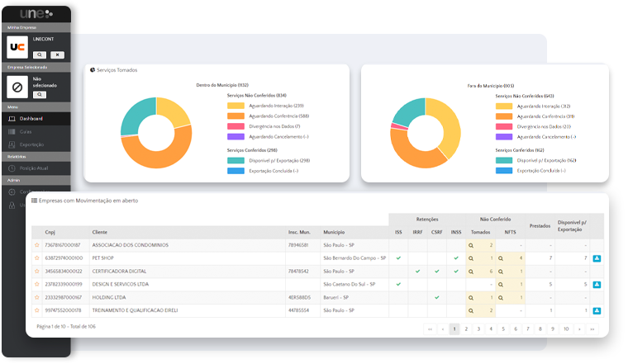This screenshot has height=364, width=628.
Task: Select page 10 in pagination
Action: (566, 329)
